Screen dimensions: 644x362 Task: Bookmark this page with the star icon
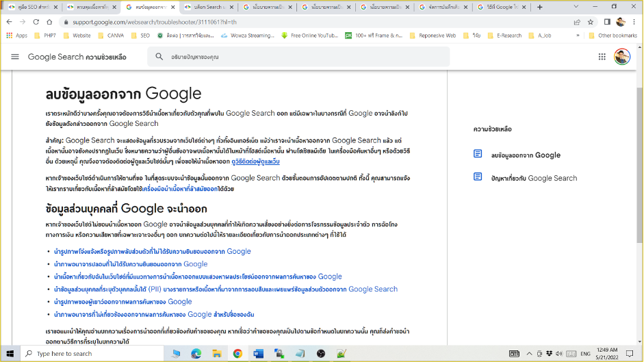591,22
